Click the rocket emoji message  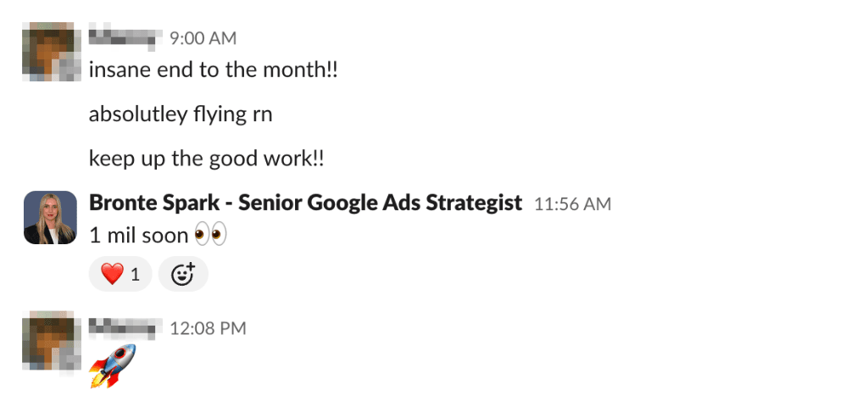click(x=112, y=365)
